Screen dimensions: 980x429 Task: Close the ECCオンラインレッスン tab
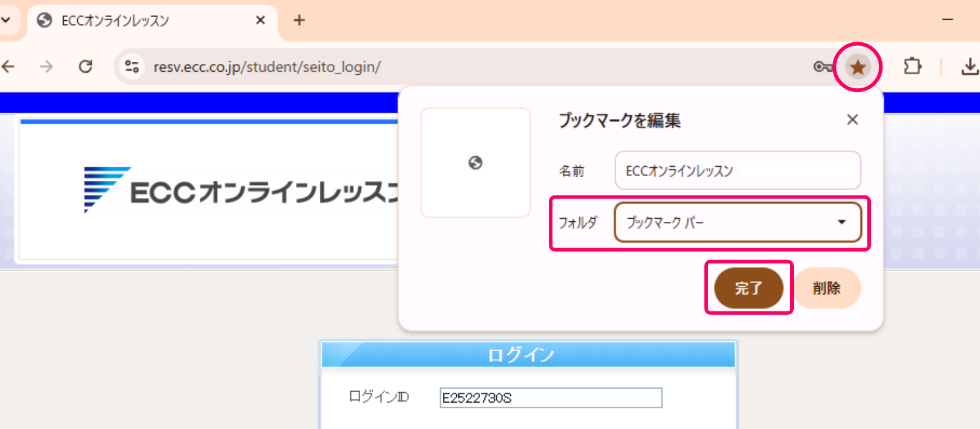(x=260, y=20)
